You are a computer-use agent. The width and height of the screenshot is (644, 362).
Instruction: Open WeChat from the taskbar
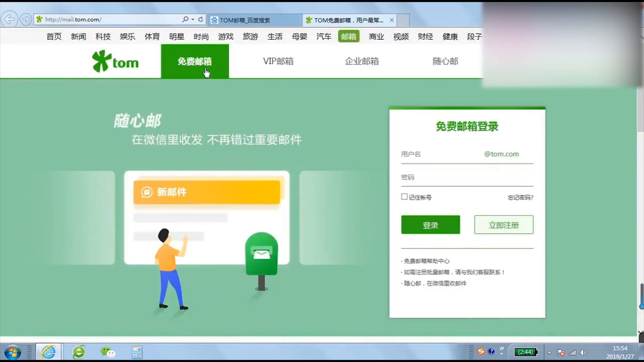[108, 352]
